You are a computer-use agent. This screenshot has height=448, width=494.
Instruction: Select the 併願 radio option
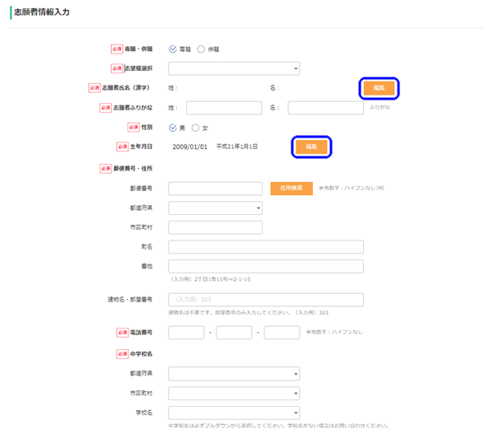(201, 49)
